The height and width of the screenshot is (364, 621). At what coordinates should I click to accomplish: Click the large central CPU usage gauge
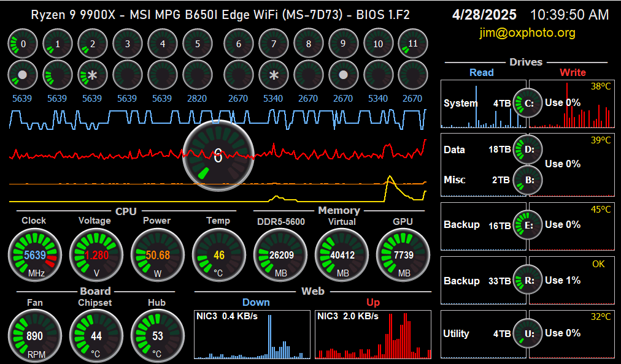[x=218, y=156]
